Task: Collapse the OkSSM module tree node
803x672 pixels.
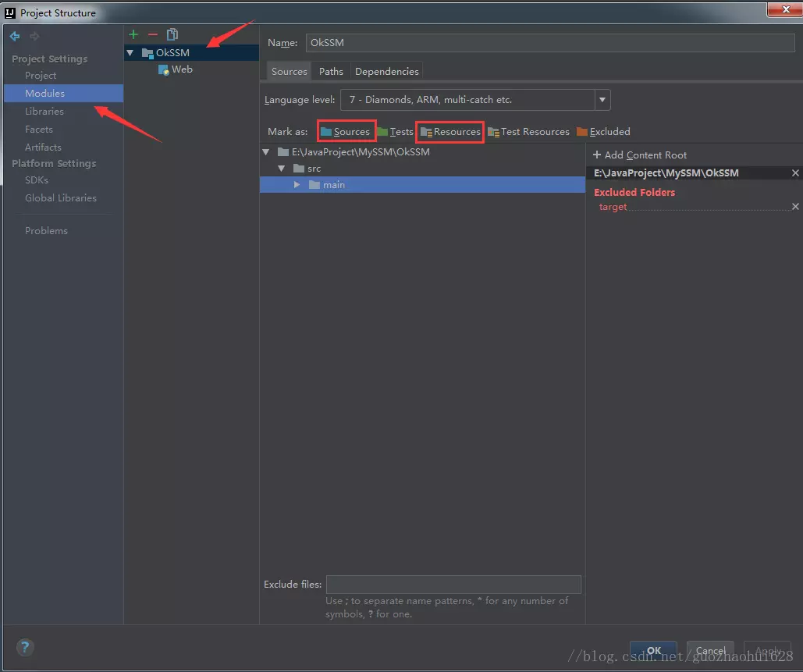Action: tap(130, 53)
